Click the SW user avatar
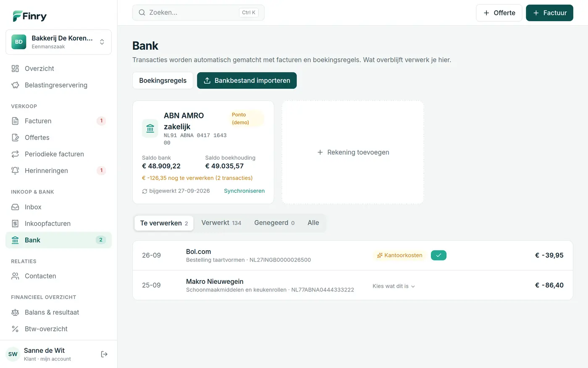Screen dimensions: 588x368 13,354
